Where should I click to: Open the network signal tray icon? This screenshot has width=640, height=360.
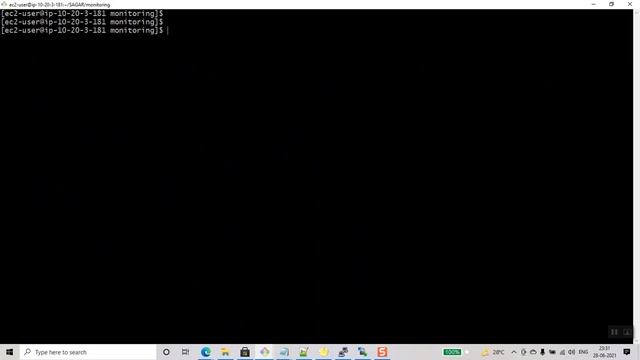point(562,352)
